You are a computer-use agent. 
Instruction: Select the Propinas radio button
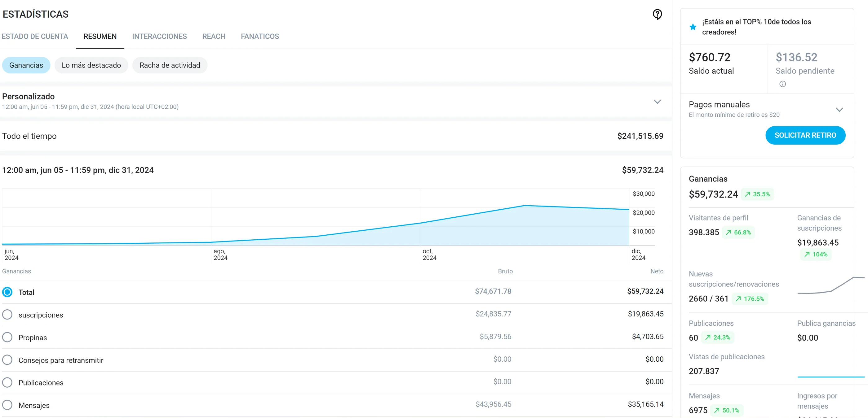coord(7,337)
